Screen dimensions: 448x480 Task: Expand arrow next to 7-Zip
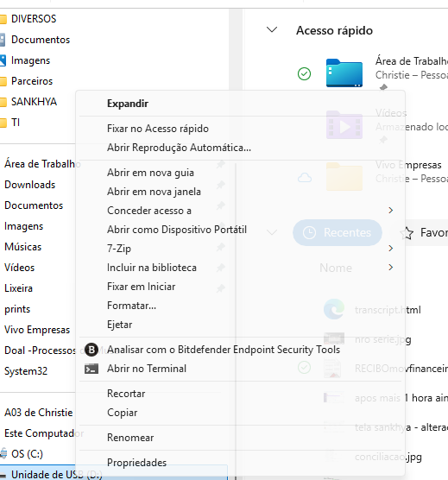pyautogui.click(x=390, y=249)
